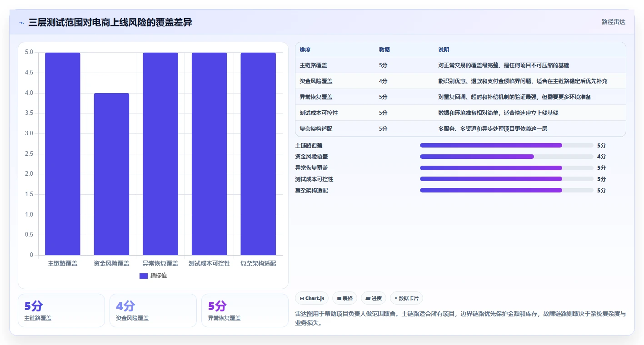Viewport: 644px width, 345px height.
Task: Click the 数据卡片 tag chip
Action: pyautogui.click(x=406, y=298)
